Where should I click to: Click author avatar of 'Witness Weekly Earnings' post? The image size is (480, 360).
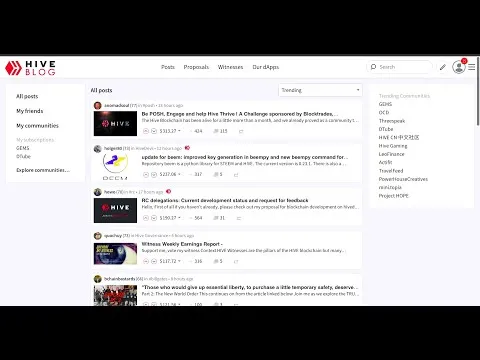coord(98,236)
